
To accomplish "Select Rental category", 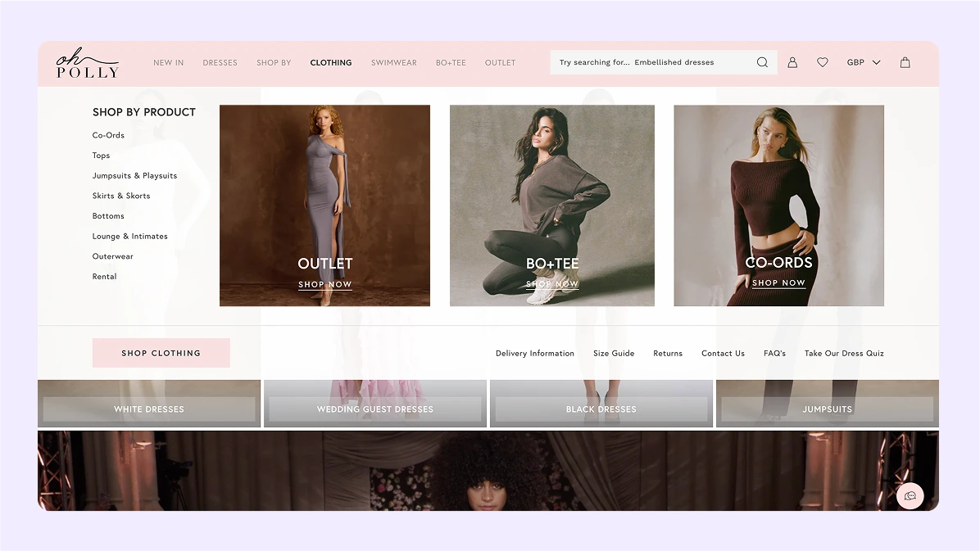I will pyautogui.click(x=104, y=276).
